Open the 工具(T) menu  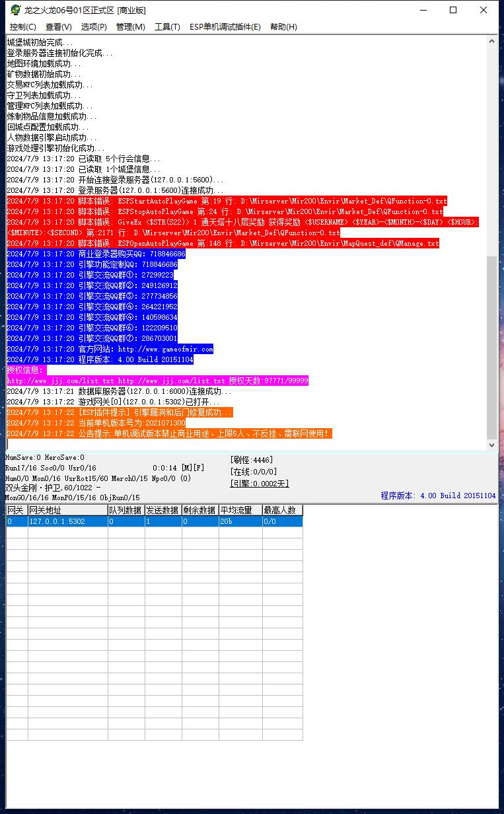point(167,27)
